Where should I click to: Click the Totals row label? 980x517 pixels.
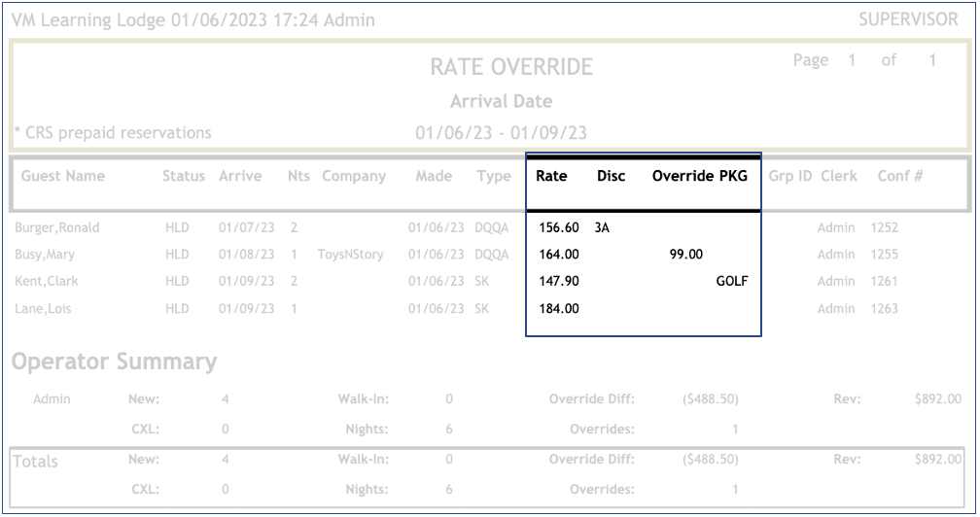(x=35, y=462)
